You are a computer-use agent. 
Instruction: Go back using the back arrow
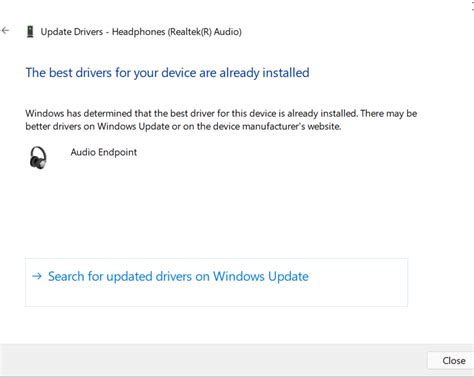tap(5, 31)
